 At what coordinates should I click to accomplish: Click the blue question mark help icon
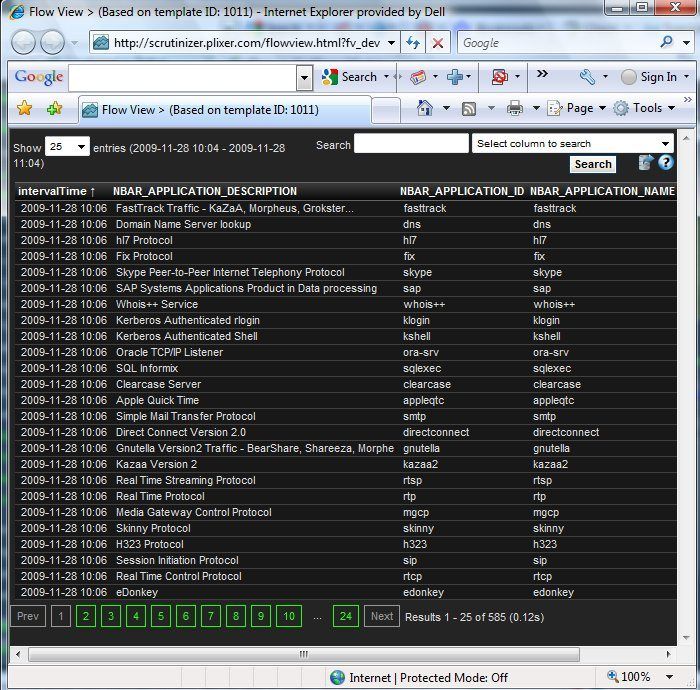point(666,162)
